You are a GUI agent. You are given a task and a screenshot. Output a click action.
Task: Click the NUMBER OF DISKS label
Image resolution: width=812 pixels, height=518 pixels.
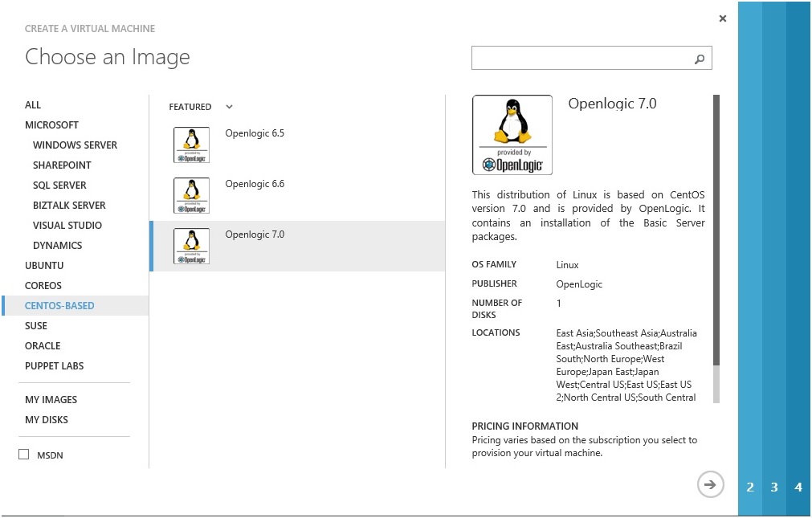point(496,308)
